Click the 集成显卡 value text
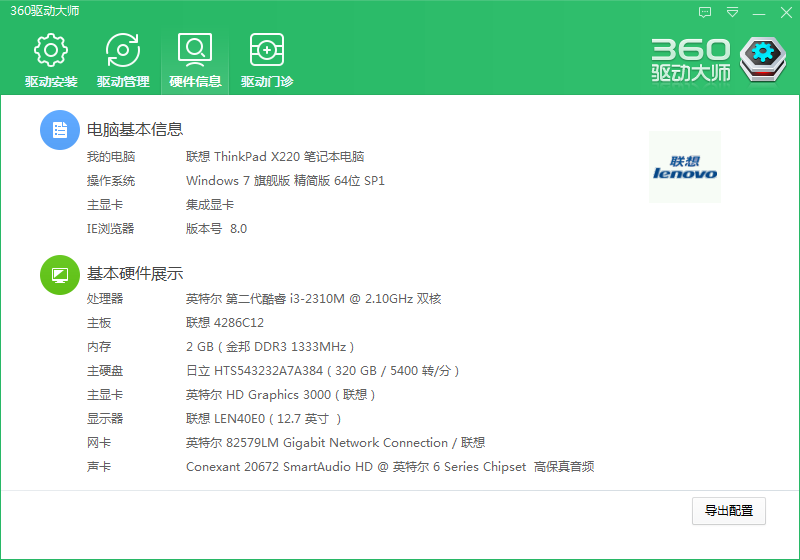 click(x=210, y=205)
